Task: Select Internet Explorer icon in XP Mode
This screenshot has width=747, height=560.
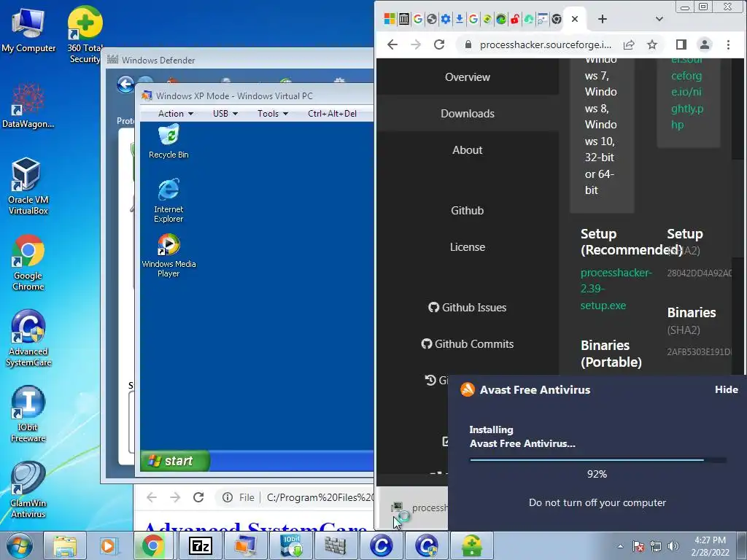Action: tap(169, 200)
